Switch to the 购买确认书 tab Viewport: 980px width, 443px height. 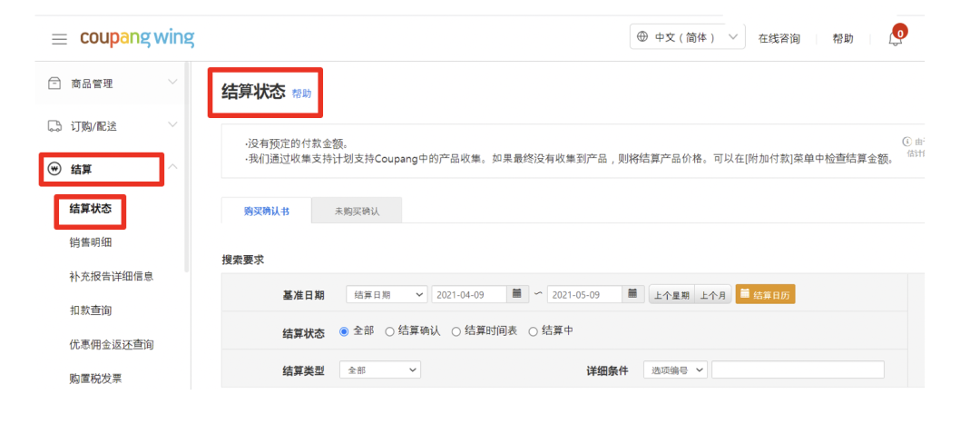(x=266, y=212)
